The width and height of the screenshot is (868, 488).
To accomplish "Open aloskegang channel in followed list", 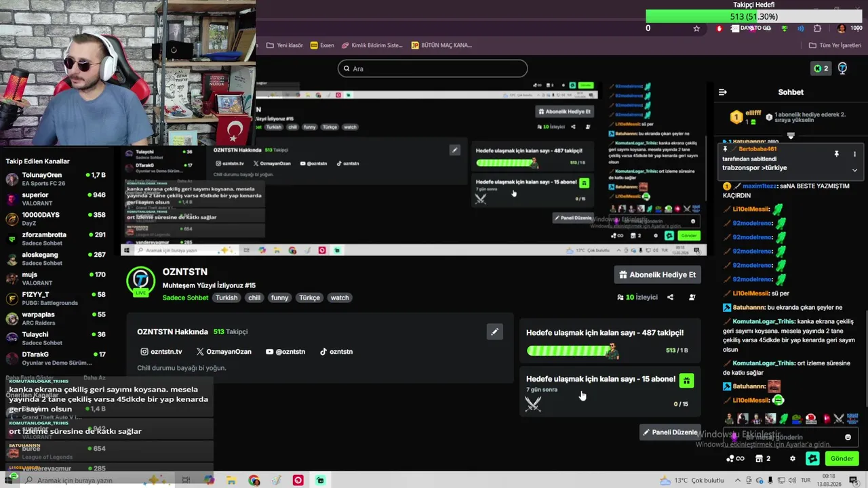I will (56, 258).
